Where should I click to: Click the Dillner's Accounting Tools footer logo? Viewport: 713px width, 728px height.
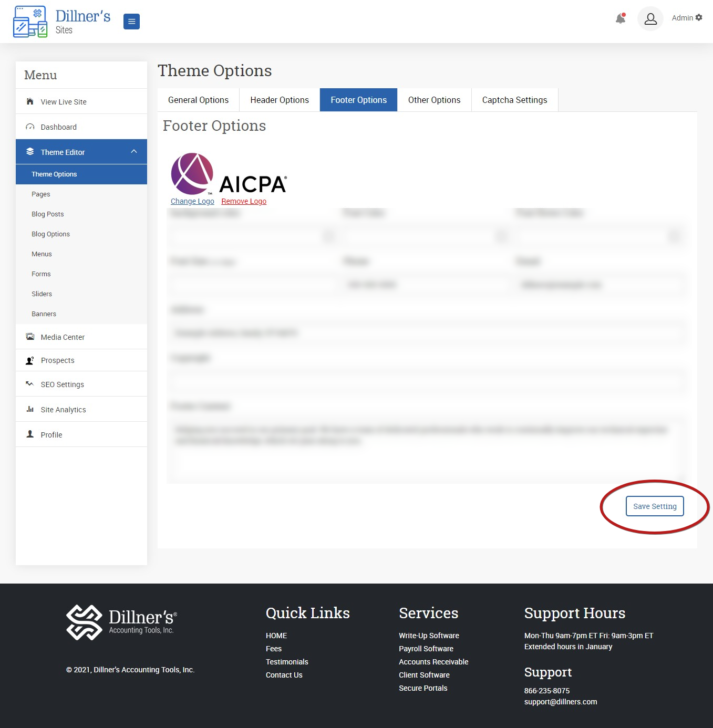pyautogui.click(x=121, y=622)
